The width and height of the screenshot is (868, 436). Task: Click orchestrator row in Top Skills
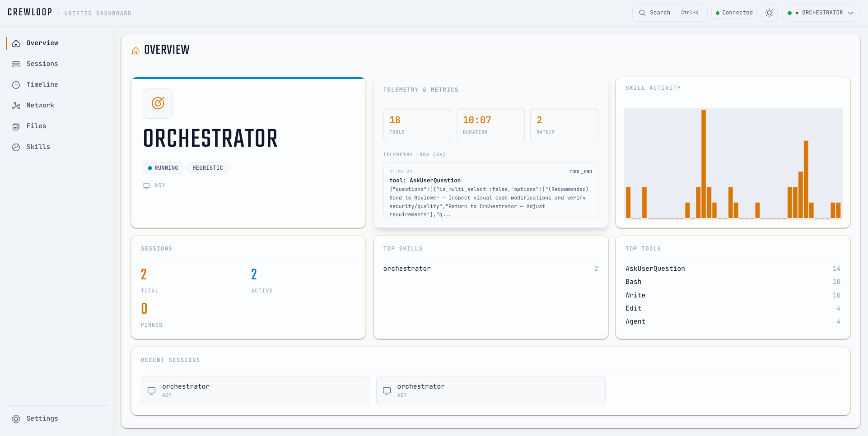point(491,269)
